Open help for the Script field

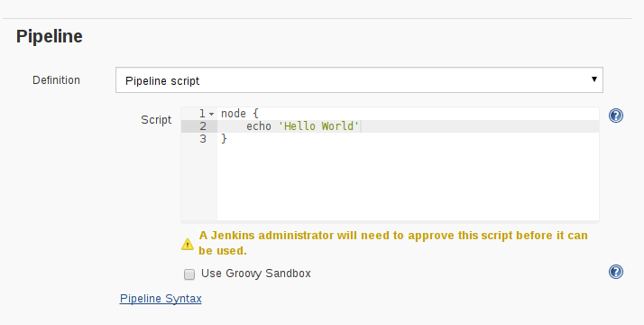pos(616,116)
